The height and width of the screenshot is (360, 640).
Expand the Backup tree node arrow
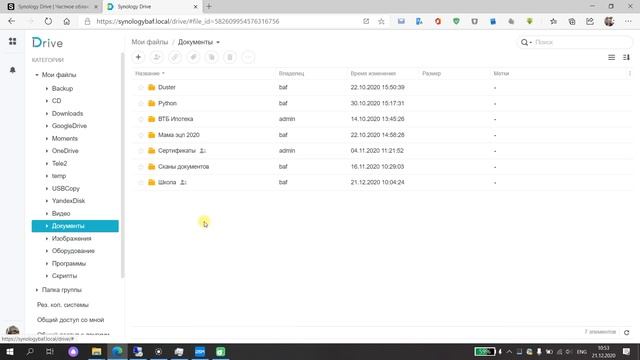[47, 89]
